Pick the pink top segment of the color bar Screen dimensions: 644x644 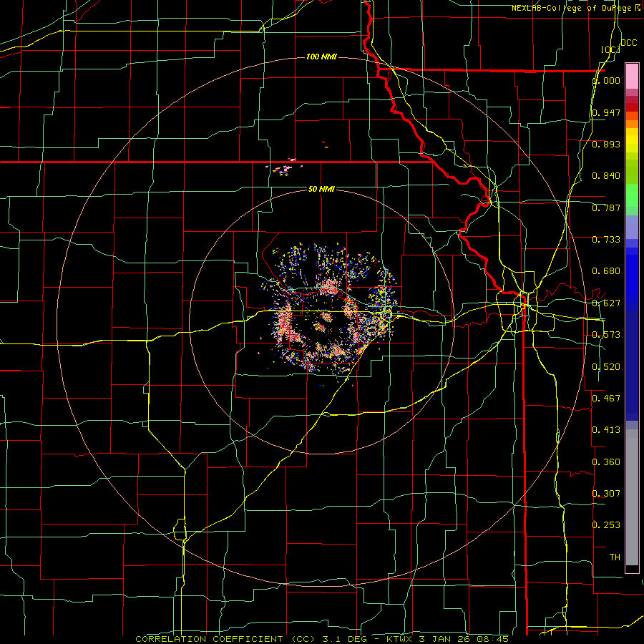[632, 76]
